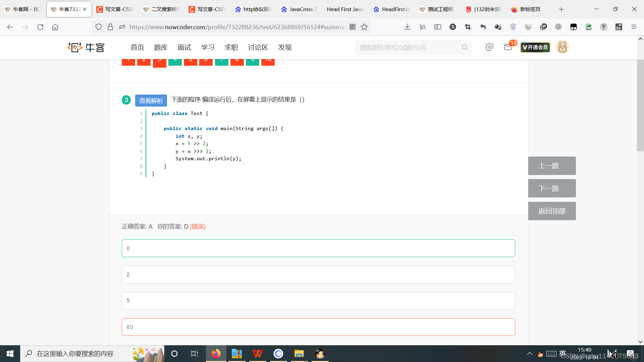Reload the current page
The image size is (644, 362).
pos(40,27)
